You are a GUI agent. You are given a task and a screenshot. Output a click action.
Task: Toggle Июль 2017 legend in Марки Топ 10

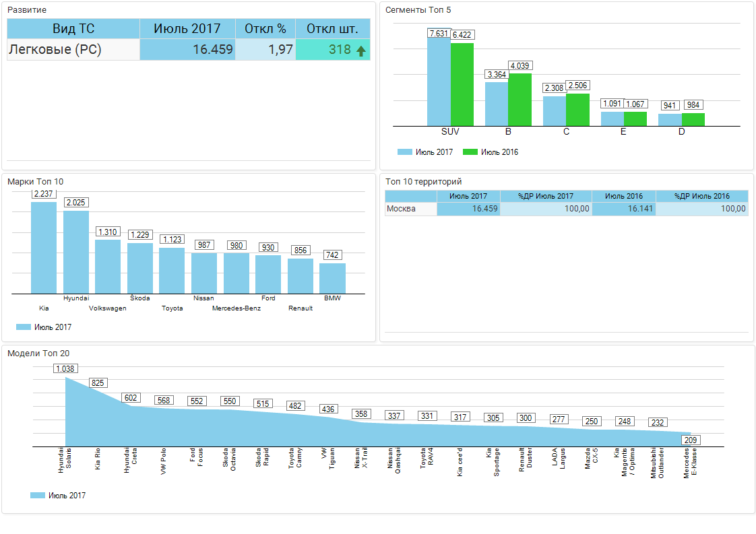click(x=24, y=327)
